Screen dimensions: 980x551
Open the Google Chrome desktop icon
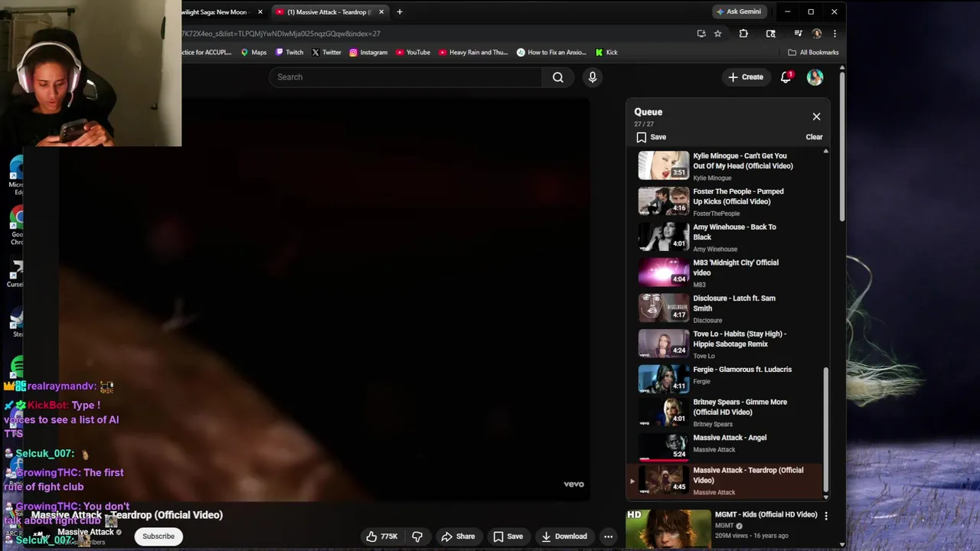(x=15, y=225)
